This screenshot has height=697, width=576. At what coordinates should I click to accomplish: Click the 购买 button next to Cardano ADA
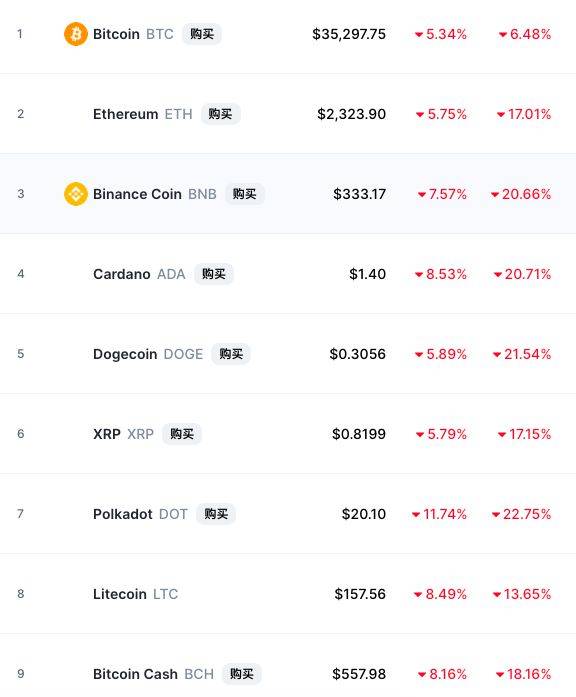click(214, 274)
